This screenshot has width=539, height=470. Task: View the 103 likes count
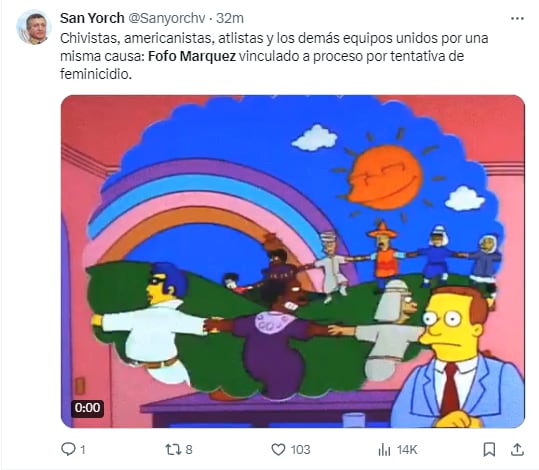[300, 450]
